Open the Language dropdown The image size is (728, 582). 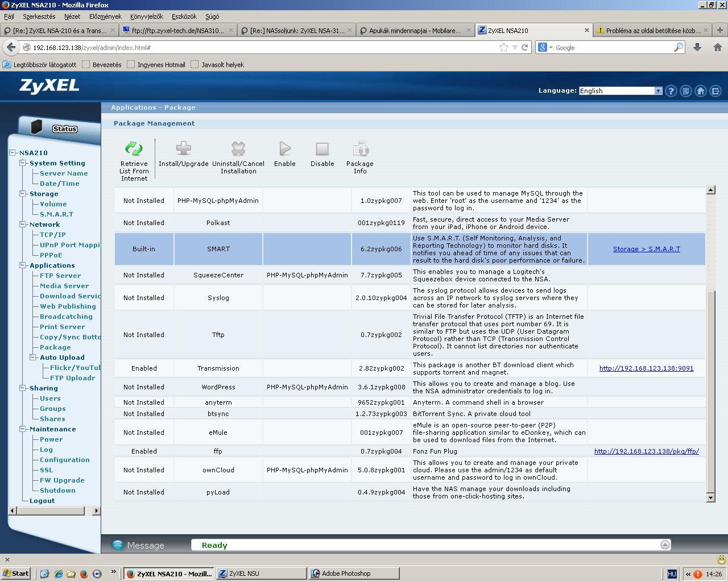[x=621, y=91]
